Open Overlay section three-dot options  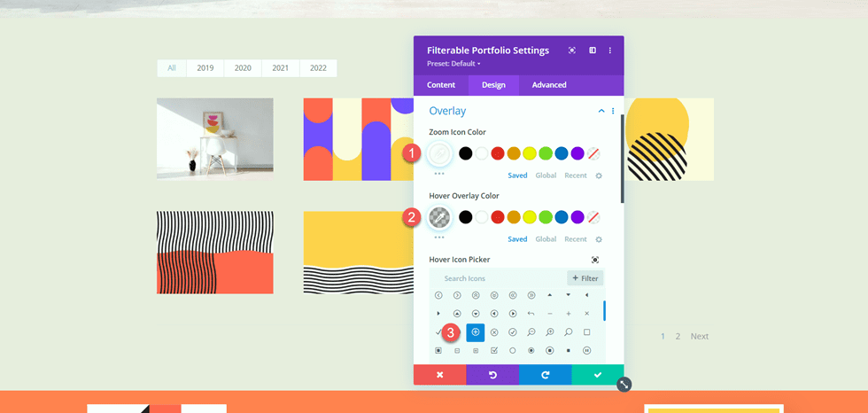coord(613,112)
